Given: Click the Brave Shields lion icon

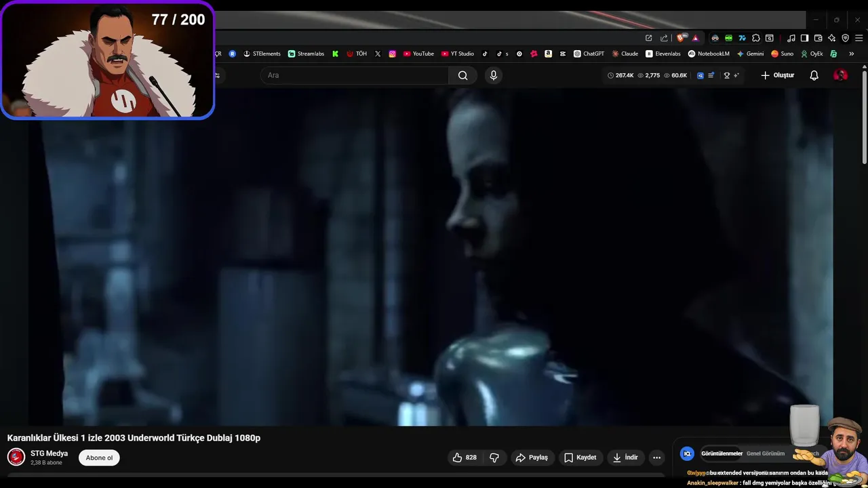Looking at the screenshot, I should [682, 38].
